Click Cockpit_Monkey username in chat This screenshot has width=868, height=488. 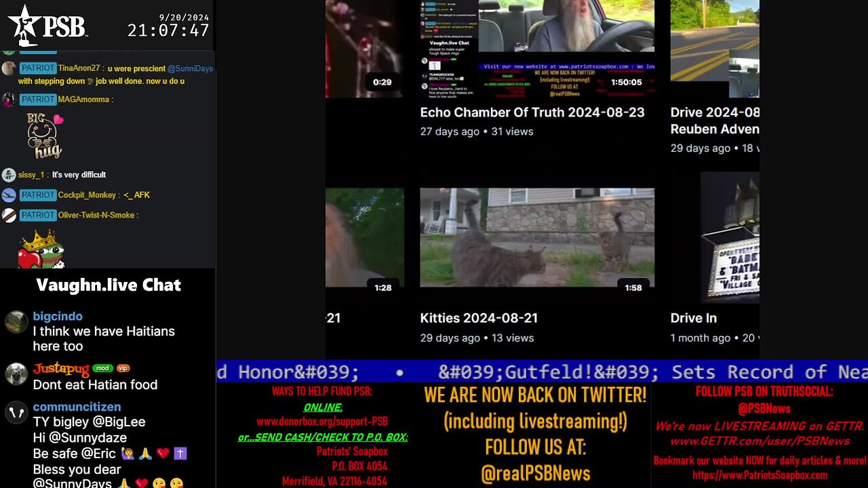click(x=87, y=195)
